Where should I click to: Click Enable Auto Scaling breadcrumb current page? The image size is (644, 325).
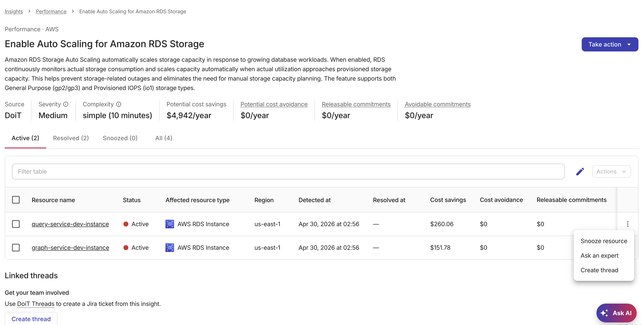tap(133, 12)
